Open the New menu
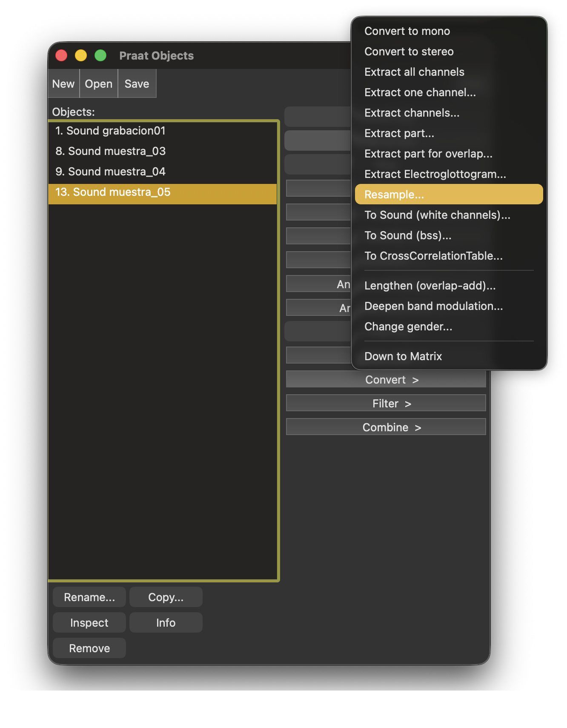 click(63, 84)
